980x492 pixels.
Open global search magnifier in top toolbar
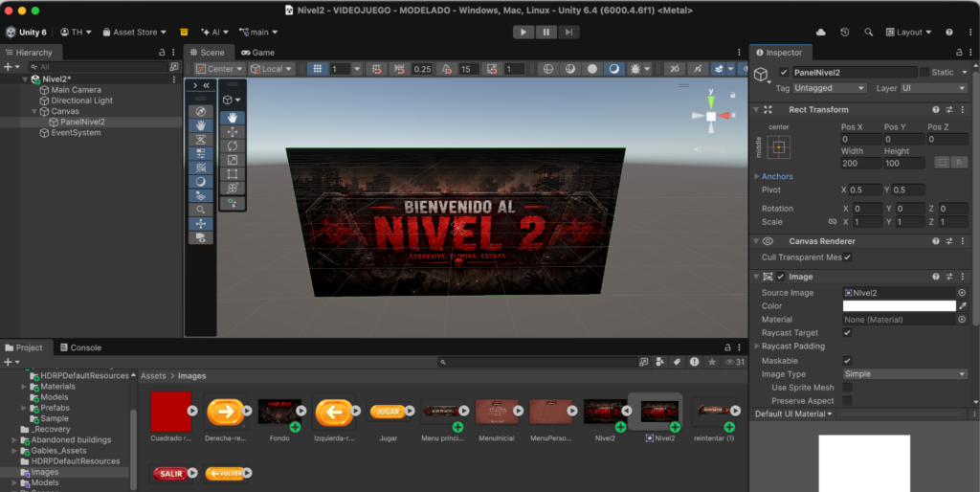[x=868, y=32]
